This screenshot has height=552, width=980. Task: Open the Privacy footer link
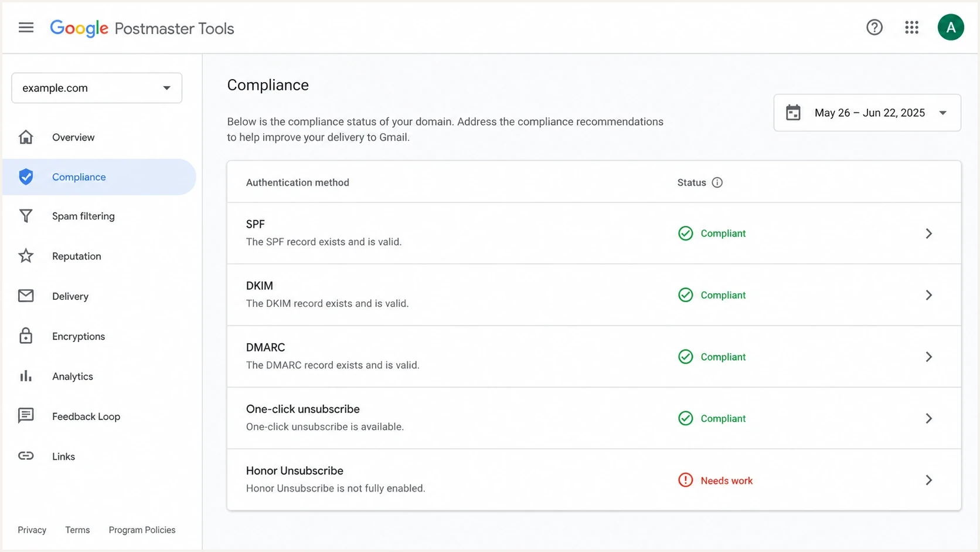point(32,530)
